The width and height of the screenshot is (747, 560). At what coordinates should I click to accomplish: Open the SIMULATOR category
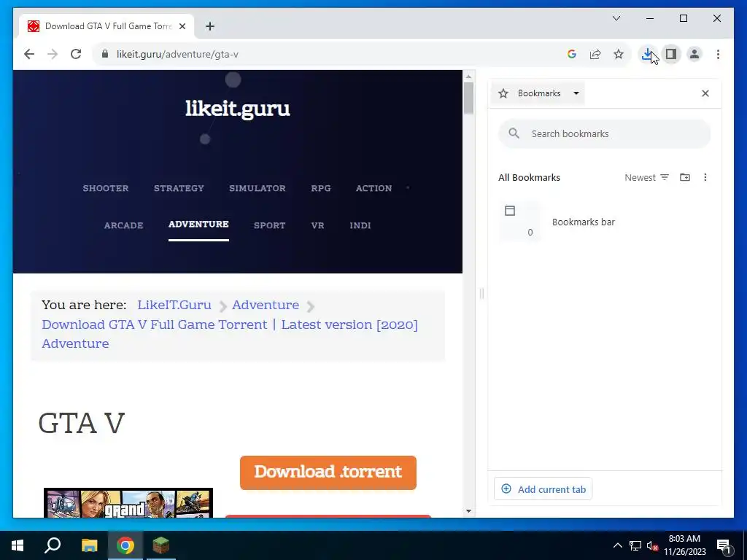(258, 188)
